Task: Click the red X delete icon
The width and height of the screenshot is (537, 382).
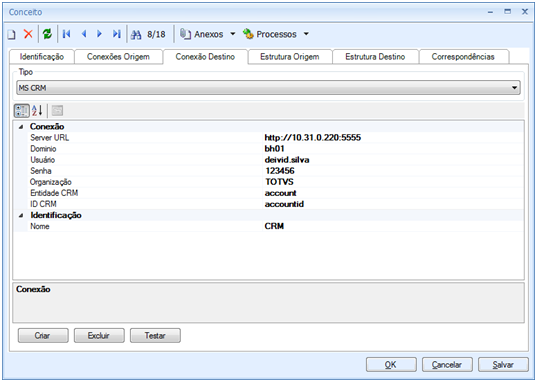Action: (28, 34)
